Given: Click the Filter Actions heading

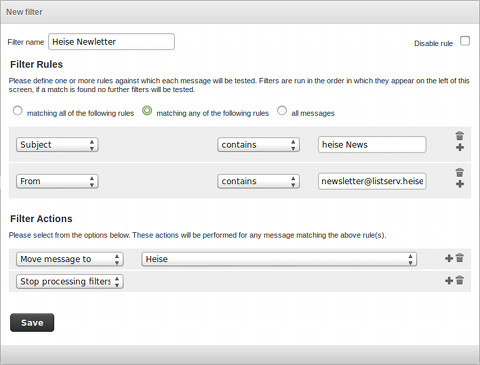Looking at the screenshot, I should [x=41, y=219].
